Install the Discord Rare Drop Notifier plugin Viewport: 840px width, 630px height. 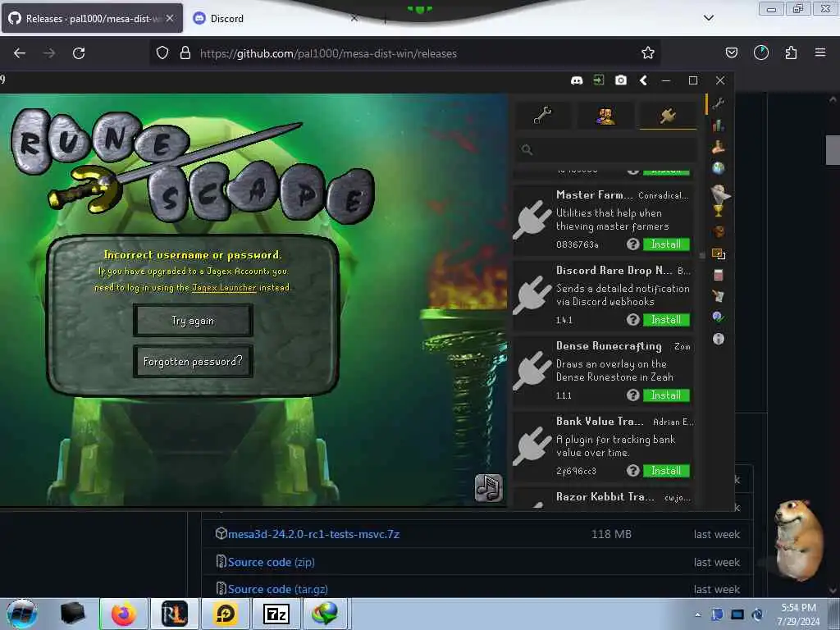[x=666, y=320]
